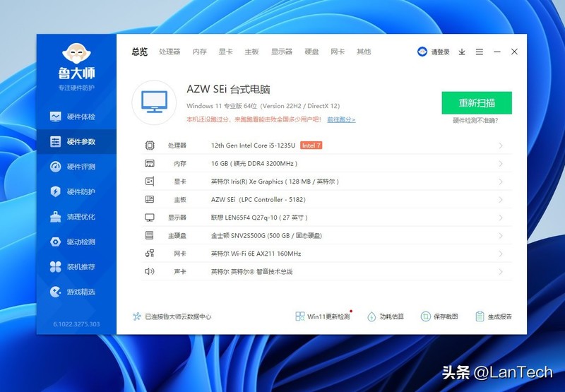Image resolution: width=565 pixels, height=392 pixels.
Task: Click 英特尔 Wi-Fi 6E AX211 160MHz text
Action: pos(256,254)
